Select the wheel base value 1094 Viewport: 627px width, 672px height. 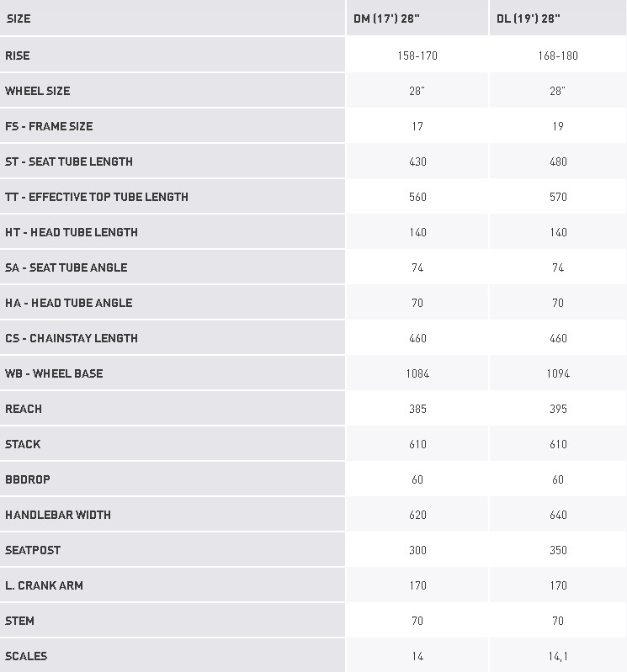point(558,373)
